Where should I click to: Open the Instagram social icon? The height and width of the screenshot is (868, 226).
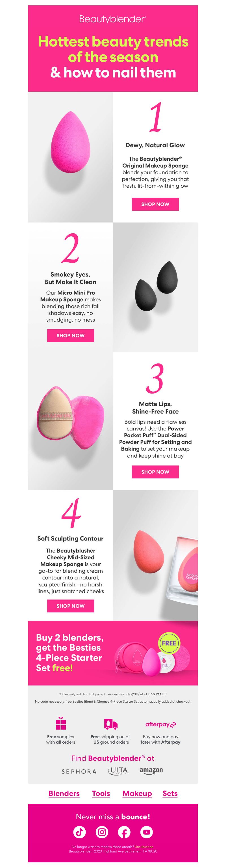click(102, 832)
